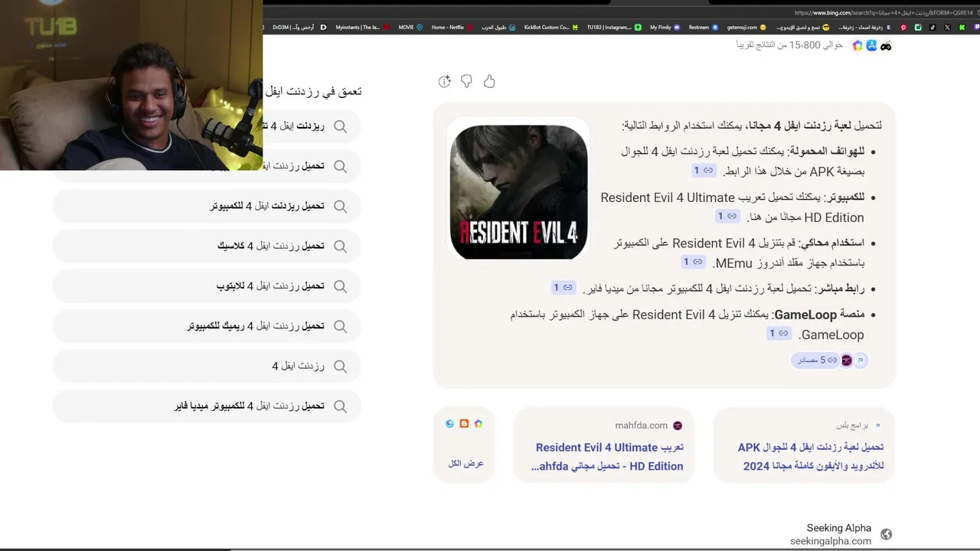Open the X (Twitter) bookmark icon
The height and width of the screenshot is (551, 980).
tap(947, 28)
